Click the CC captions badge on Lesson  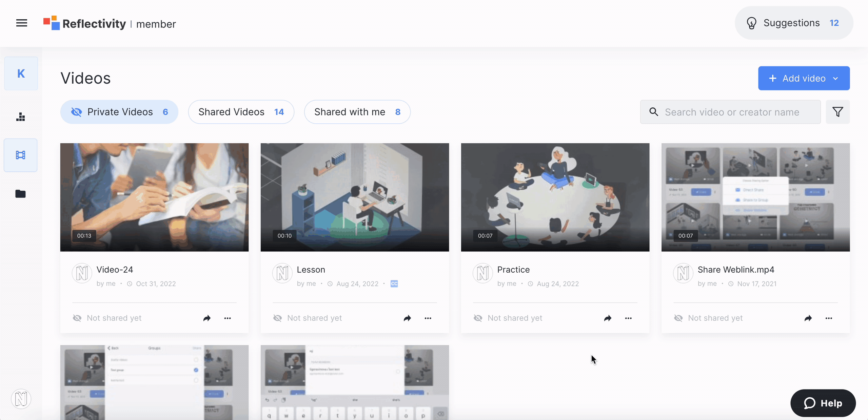tap(394, 284)
